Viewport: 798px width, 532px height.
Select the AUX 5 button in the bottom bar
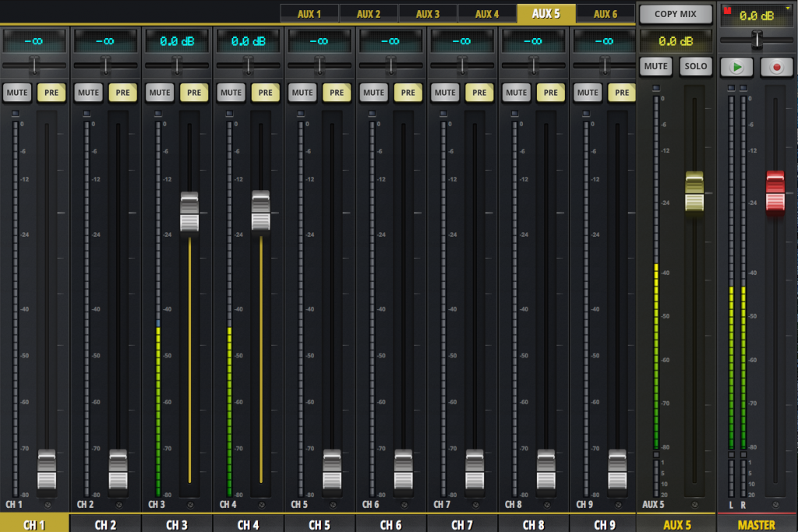point(677,524)
